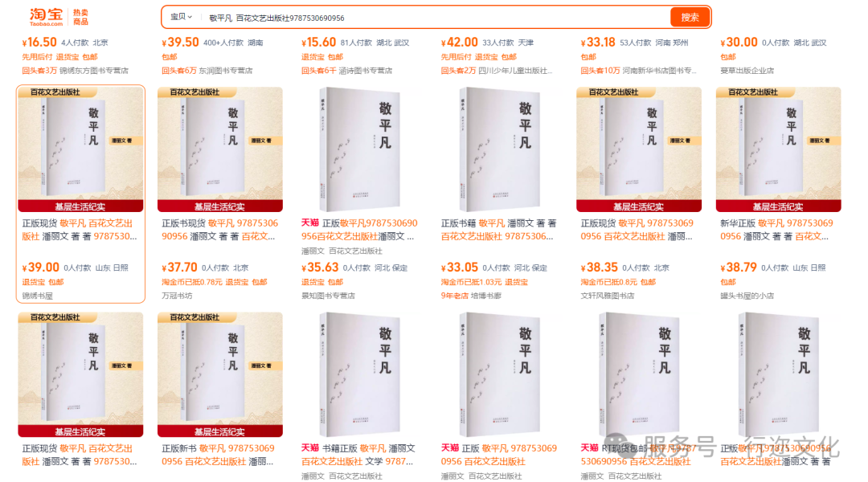Visit the 东润图书专营店 shop link
Image resolution: width=868 pixels, height=482 pixels.
point(226,71)
